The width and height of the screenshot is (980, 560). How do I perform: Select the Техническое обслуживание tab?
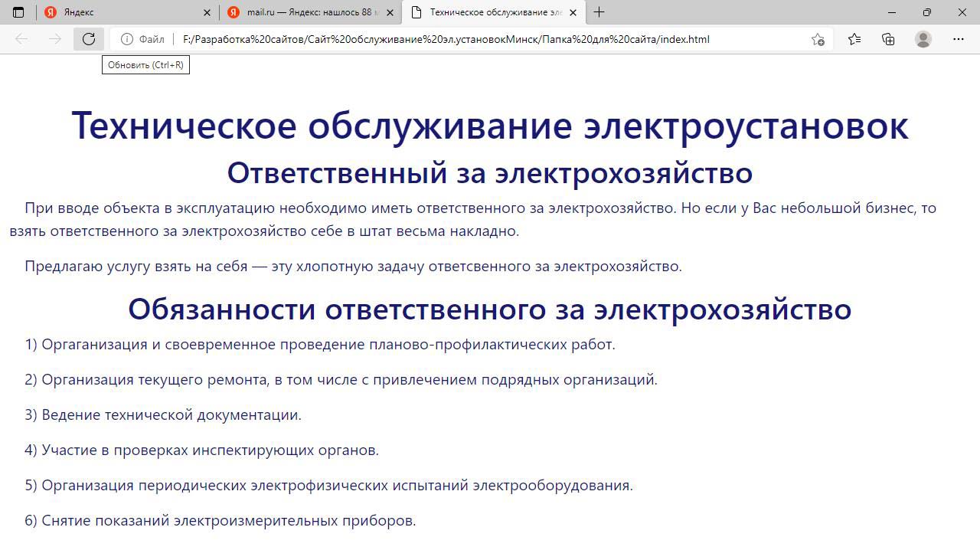(490, 12)
